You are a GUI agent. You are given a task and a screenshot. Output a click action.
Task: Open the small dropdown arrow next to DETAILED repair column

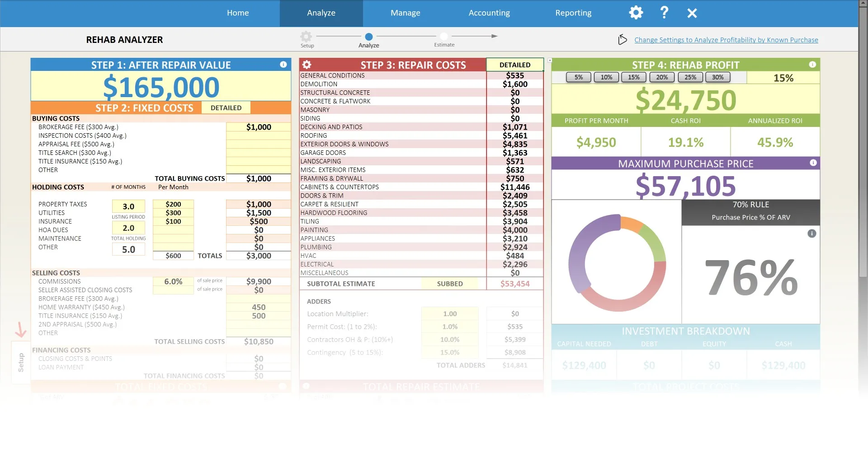click(550, 60)
